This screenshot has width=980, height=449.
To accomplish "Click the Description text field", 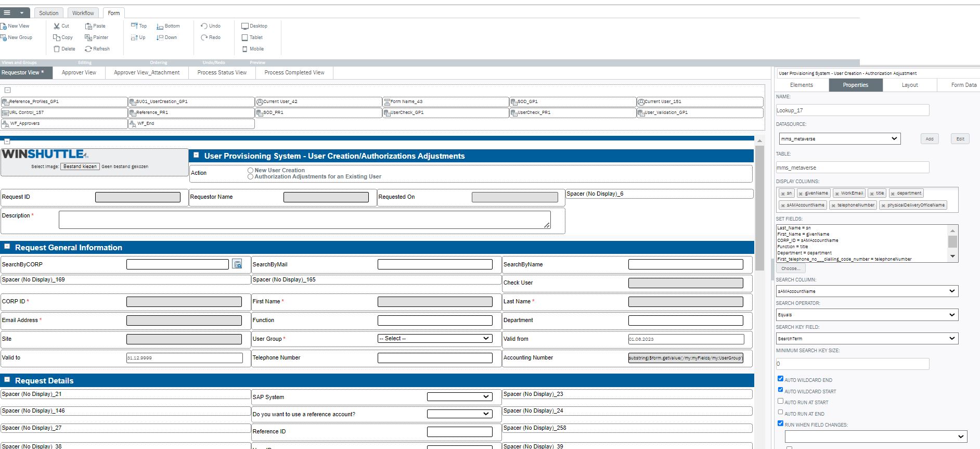I will [x=304, y=220].
